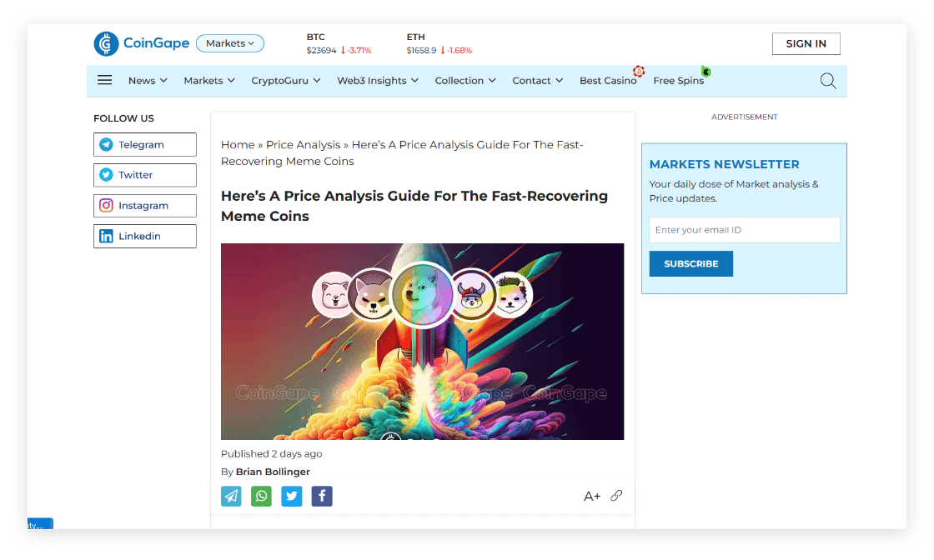Increase font size with A+ icon
The height and width of the screenshot is (560, 934).
pyautogui.click(x=591, y=496)
